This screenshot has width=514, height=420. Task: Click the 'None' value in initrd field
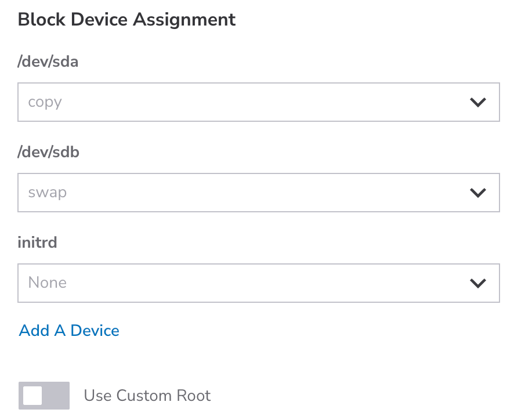click(48, 283)
